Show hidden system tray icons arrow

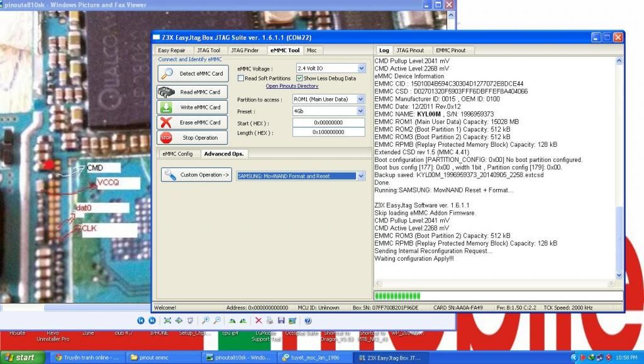point(574,358)
